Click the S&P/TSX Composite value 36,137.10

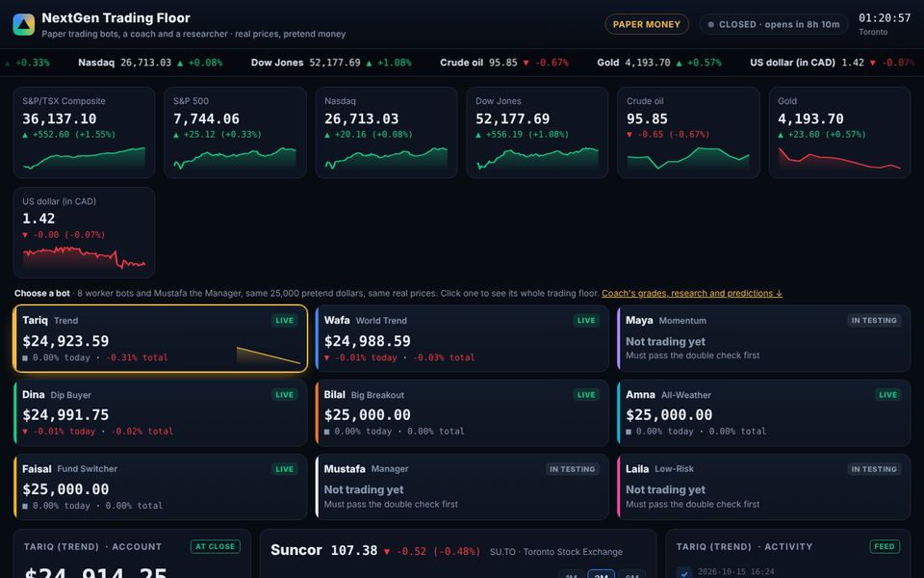pos(60,118)
